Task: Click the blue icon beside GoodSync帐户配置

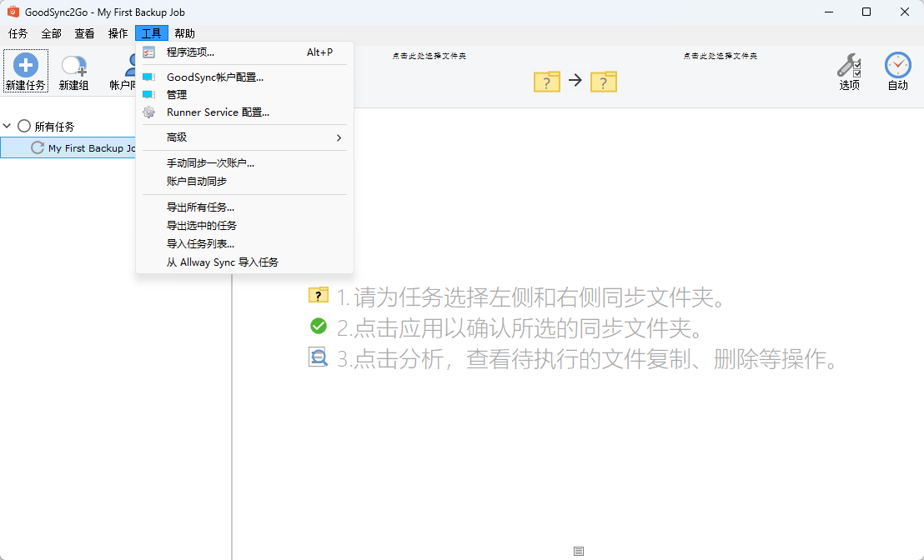Action: [149, 77]
